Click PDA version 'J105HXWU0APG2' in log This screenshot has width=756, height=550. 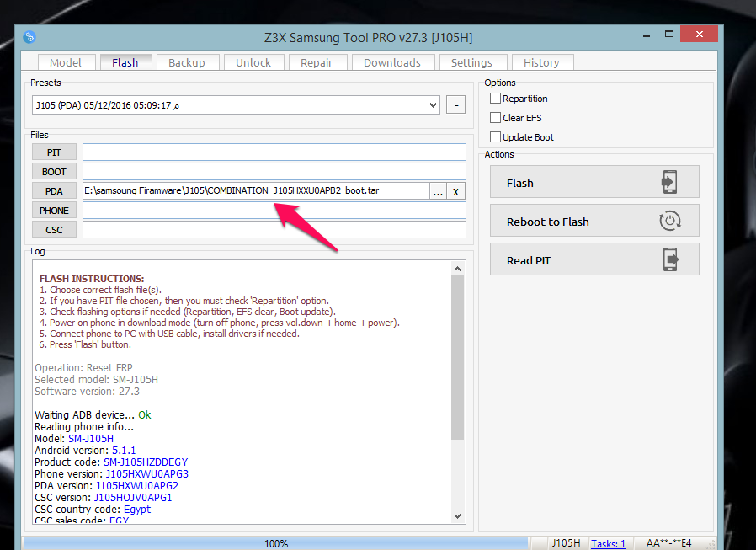(137, 486)
